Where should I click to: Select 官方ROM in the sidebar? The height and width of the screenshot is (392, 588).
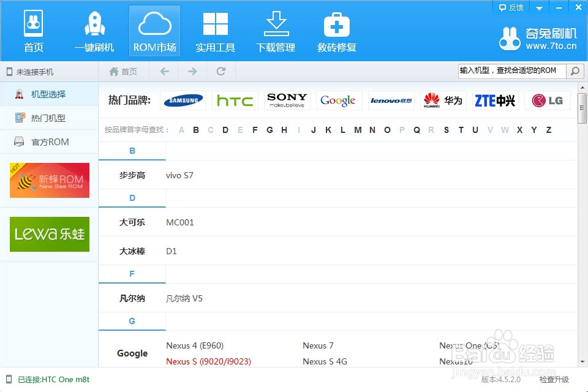pyautogui.click(x=49, y=142)
